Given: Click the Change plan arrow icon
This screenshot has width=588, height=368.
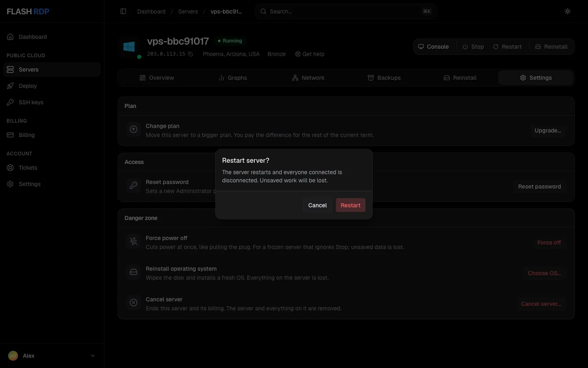Looking at the screenshot, I should tap(134, 129).
